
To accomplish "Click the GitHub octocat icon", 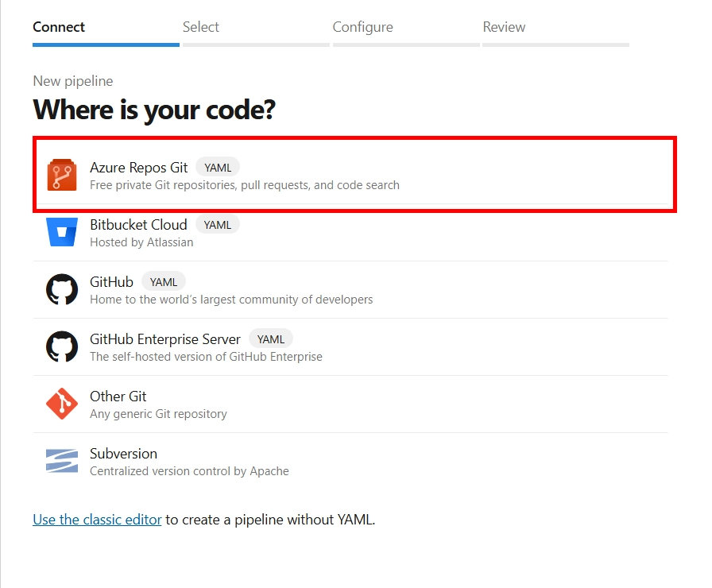I will [x=62, y=289].
